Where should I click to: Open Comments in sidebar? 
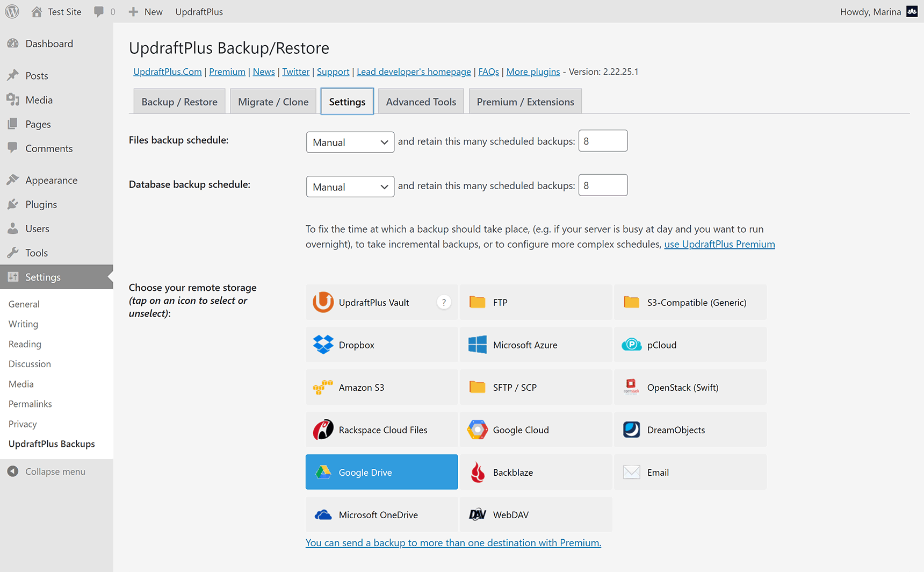(x=56, y=148)
